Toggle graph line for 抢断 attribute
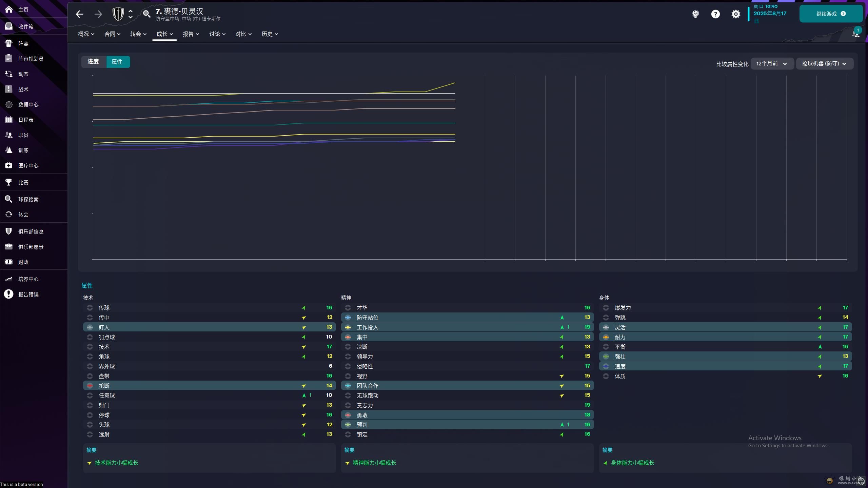 click(90, 386)
